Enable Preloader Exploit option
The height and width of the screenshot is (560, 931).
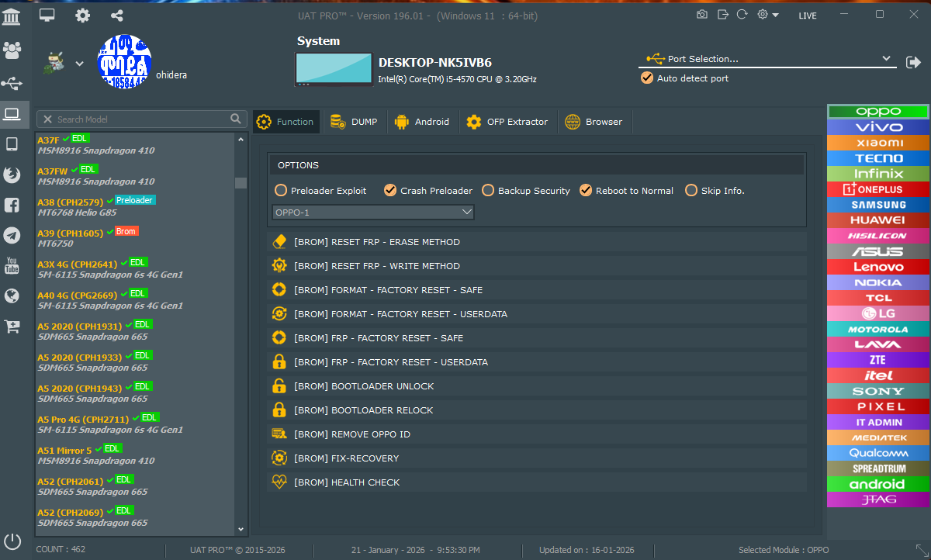(320, 190)
